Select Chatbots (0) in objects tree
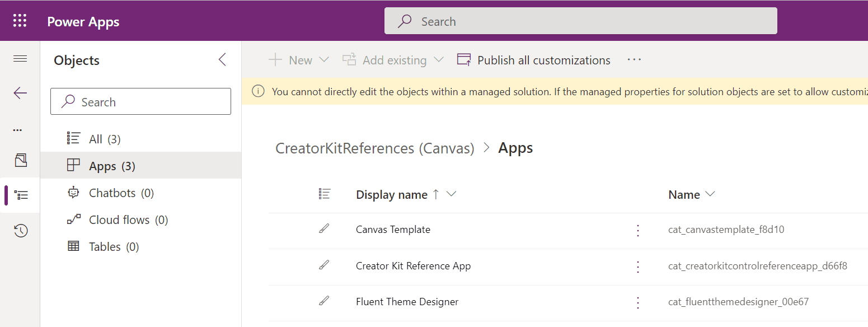Image resolution: width=868 pixels, height=327 pixels. [140, 193]
